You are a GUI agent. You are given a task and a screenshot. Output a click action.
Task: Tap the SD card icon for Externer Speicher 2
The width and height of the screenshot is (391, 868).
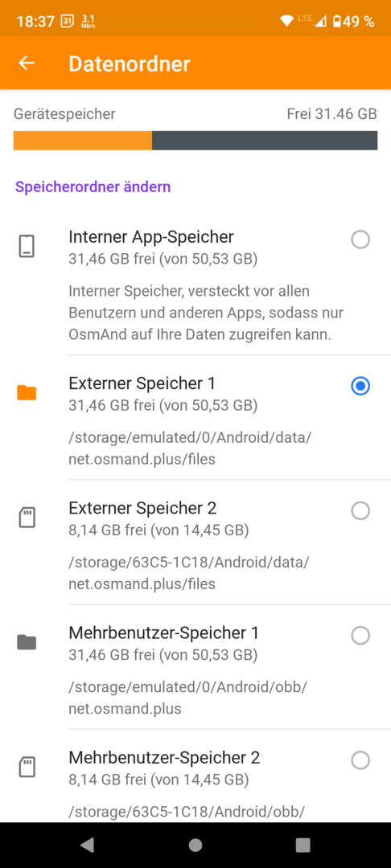coord(27,518)
